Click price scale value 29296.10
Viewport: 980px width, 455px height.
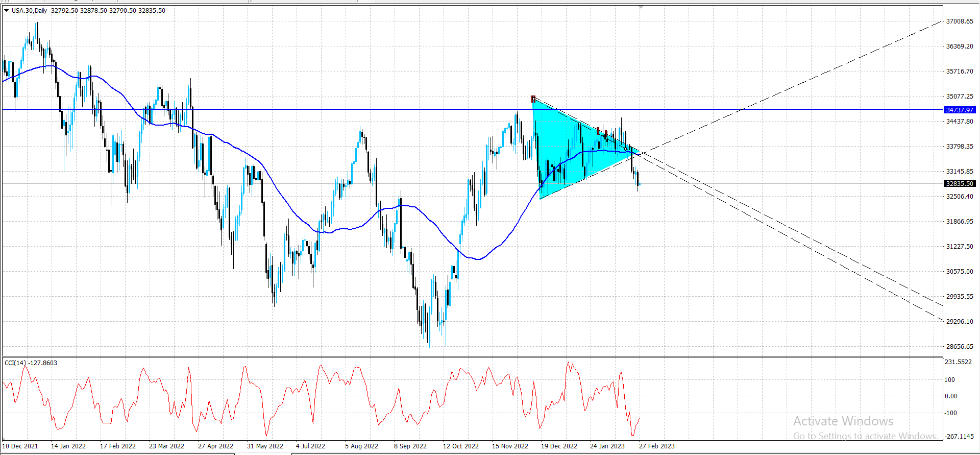pyautogui.click(x=960, y=322)
